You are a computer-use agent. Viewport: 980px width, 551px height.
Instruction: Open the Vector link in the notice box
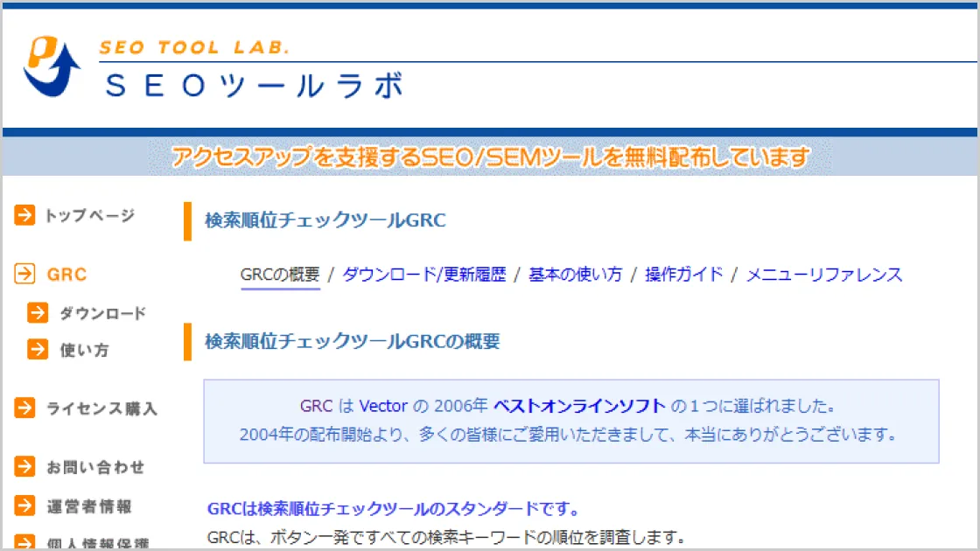pyautogui.click(x=381, y=406)
